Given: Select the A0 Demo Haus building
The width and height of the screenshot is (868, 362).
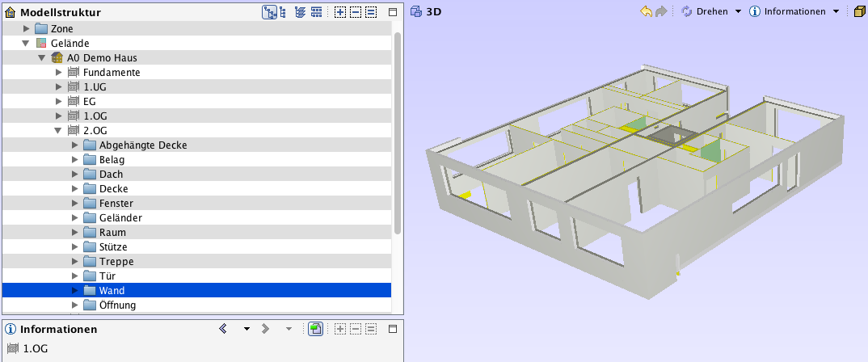Looking at the screenshot, I should 102,57.
